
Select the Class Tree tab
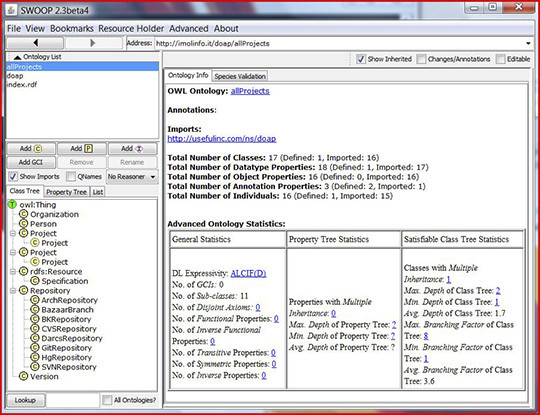pos(25,191)
